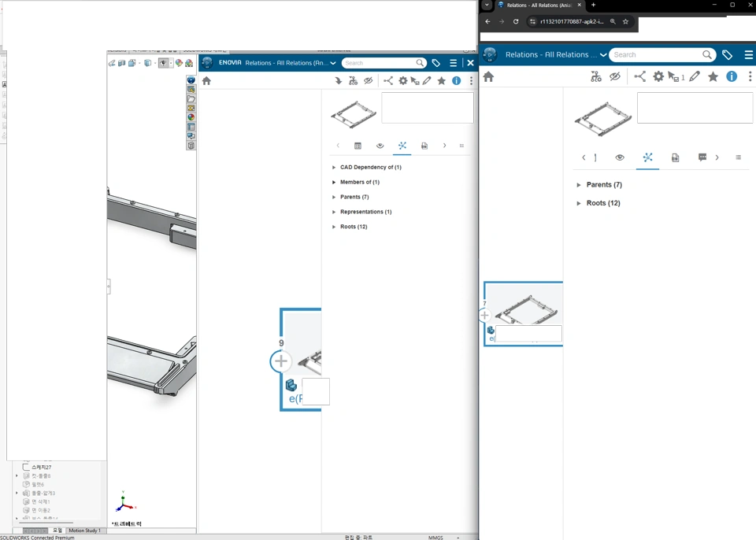Open the Appearances color sphere tab in SOLIDWORKS task pane
756x540 pixels.
point(191,117)
